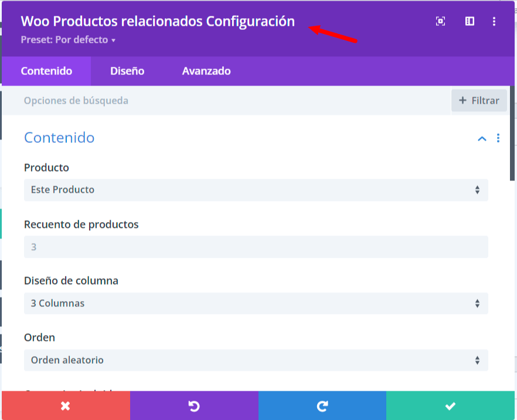
Task: Undo the last change
Action: coord(194,405)
